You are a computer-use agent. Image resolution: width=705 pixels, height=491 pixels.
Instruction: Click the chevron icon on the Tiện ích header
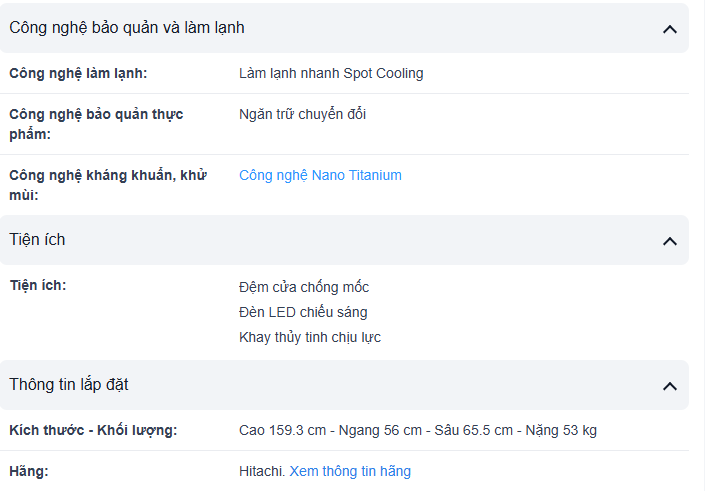pos(669,241)
